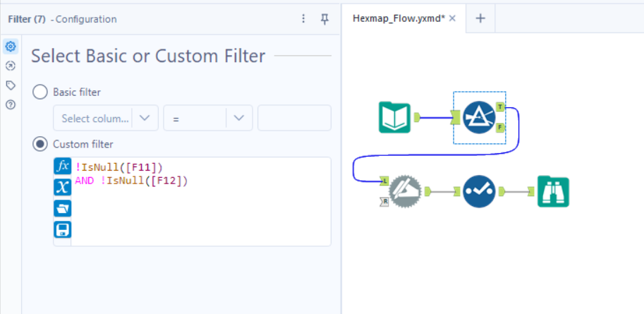Open the fx functions list

pos(63,166)
